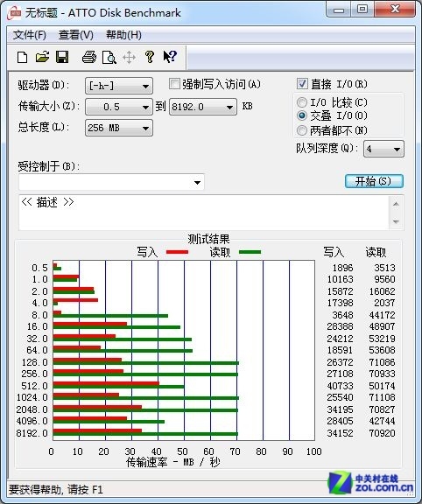Click write value 34195
This screenshot has width=422, height=504.
[x=340, y=409]
